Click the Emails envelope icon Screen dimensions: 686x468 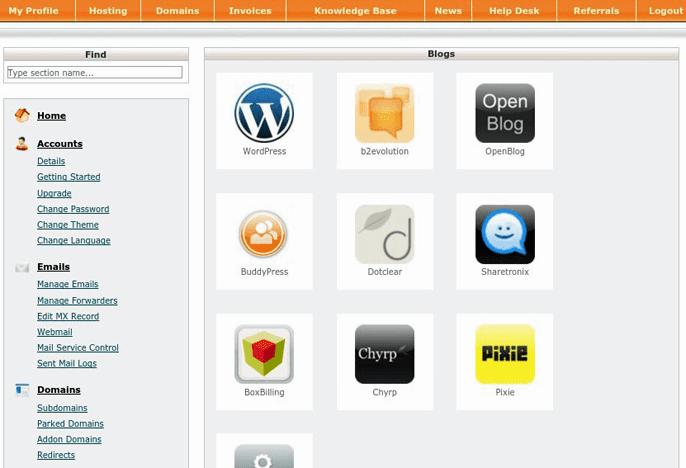[22, 267]
